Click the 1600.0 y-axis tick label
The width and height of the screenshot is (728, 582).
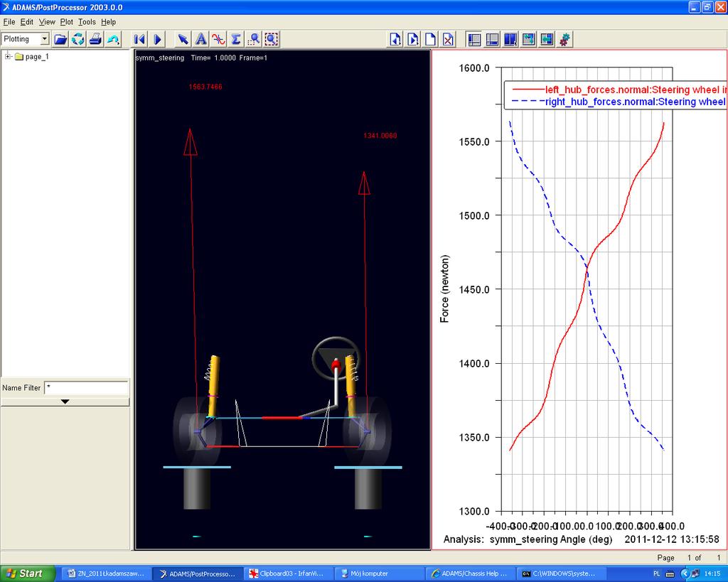[x=474, y=68]
